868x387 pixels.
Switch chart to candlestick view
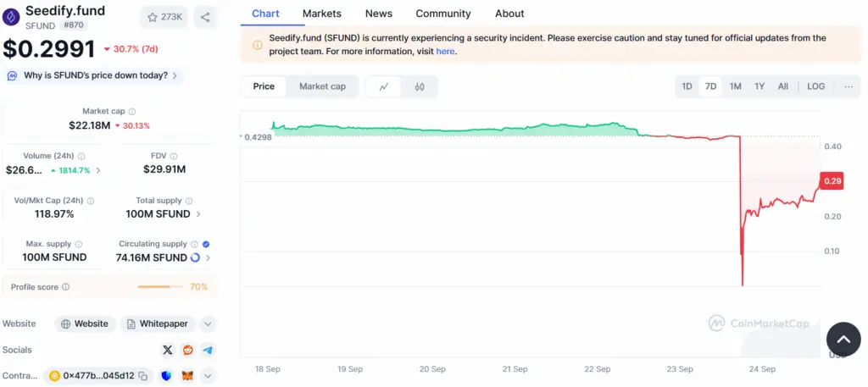pos(419,86)
